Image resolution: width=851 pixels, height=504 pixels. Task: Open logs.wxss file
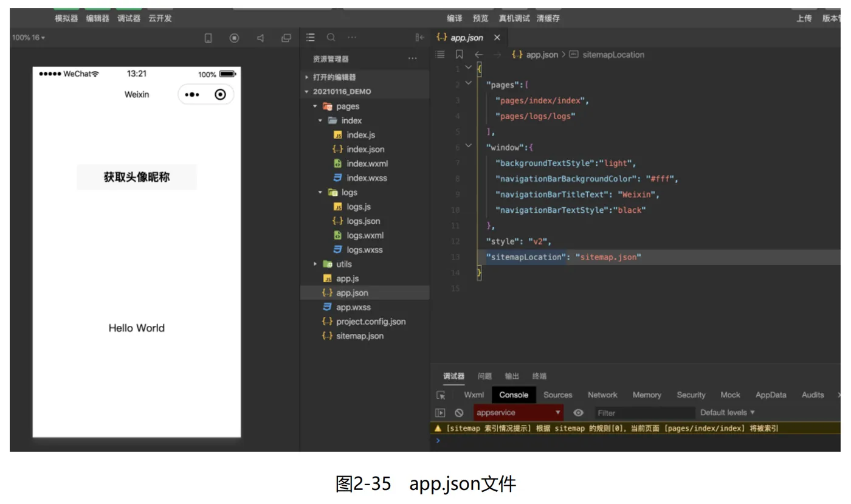(x=365, y=250)
